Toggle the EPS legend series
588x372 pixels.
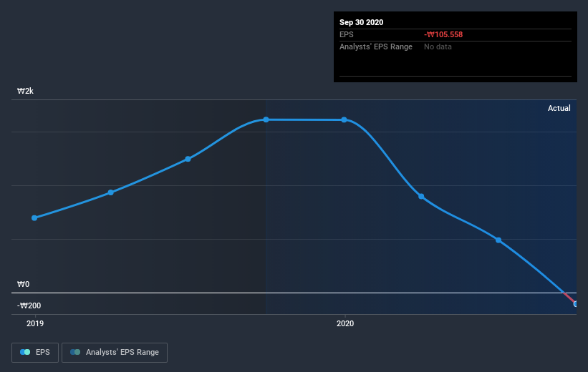(x=35, y=353)
